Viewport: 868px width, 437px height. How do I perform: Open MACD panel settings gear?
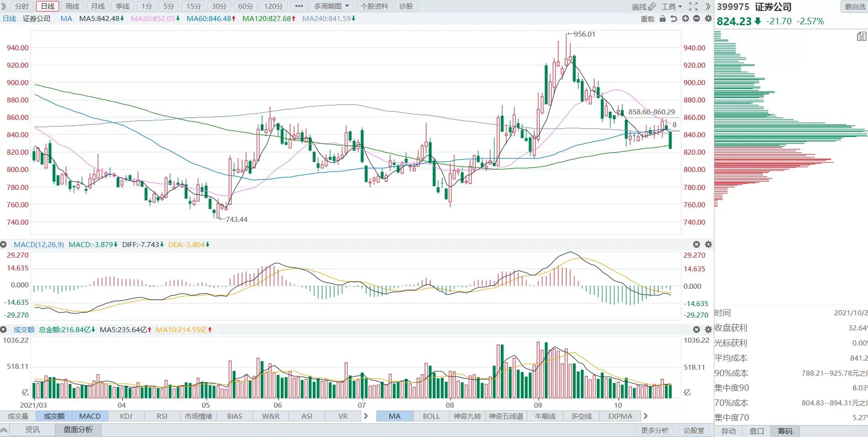(x=708, y=244)
